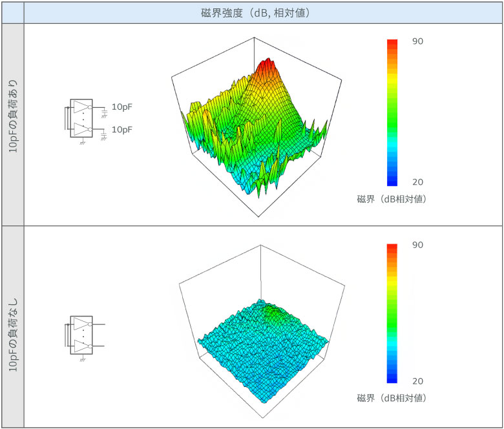Viewport: 504px width, 429px height.
Task: Select the upper 10pF capacitor label
Action: [122, 107]
